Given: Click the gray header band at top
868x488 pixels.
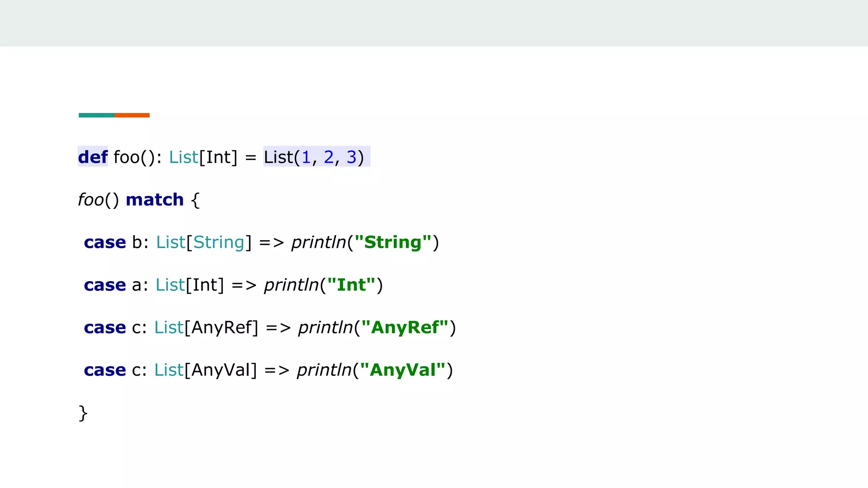Looking at the screenshot, I should pyautogui.click(x=434, y=23).
